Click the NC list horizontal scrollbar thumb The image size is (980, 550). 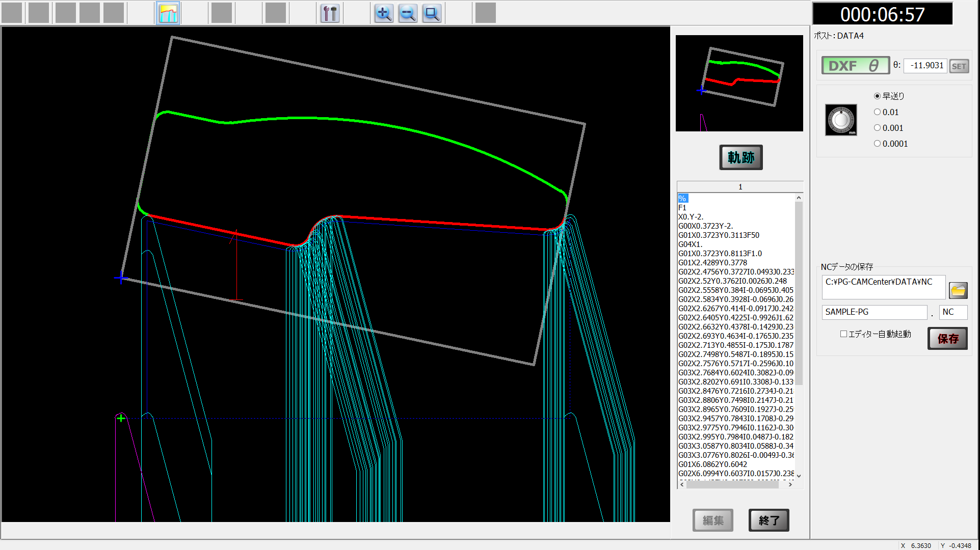coord(732,485)
